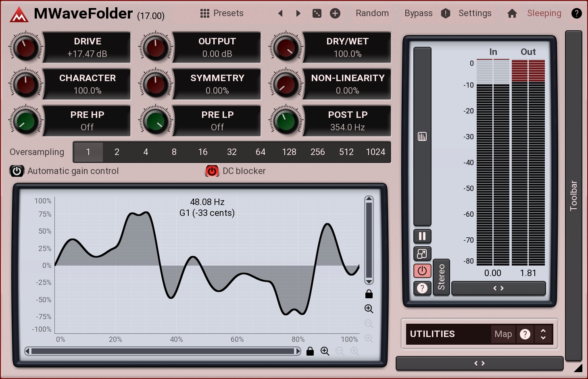588x379 pixels.
Task: Load the next preset arrow
Action: click(298, 13)
